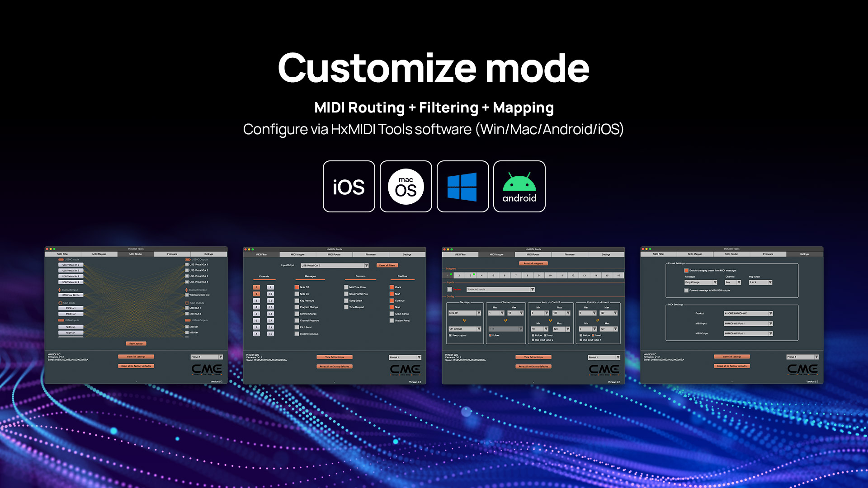Click the Android robot icon

[519, 187]
